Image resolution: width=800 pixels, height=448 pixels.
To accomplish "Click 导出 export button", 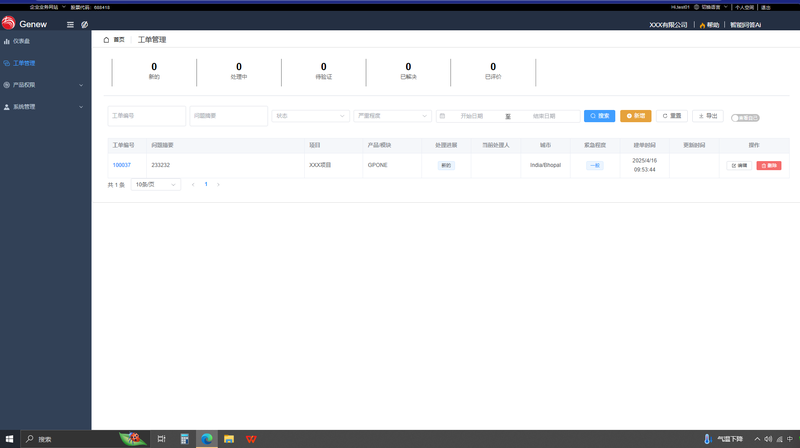I will click(x=708, y=116).
